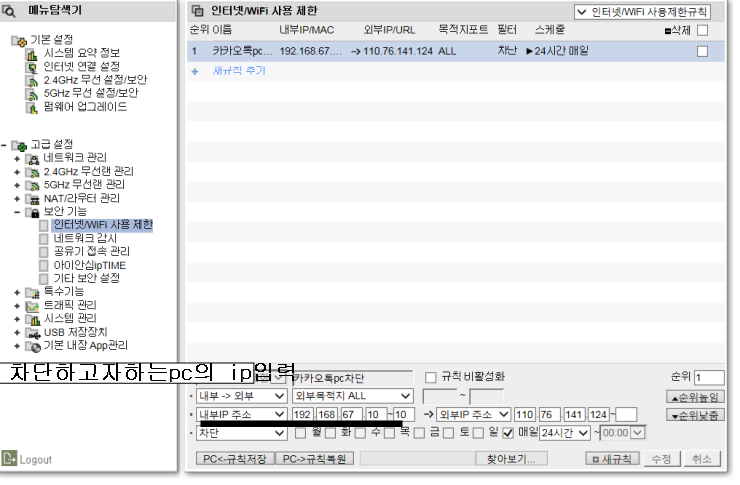The height and width of the screenshot is (485, 740).
Task: Enable the 규칙 비활성화 checkbox
Action: 430,377
